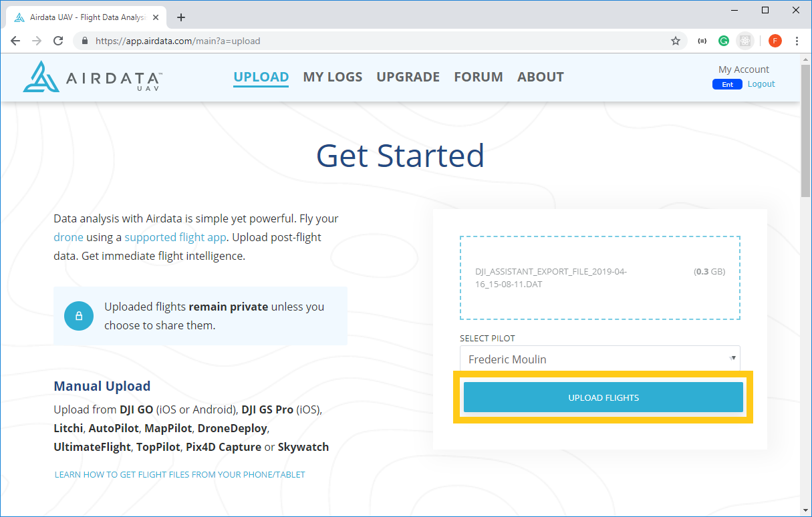Go to the UPGRADE page

pos(408,77)
